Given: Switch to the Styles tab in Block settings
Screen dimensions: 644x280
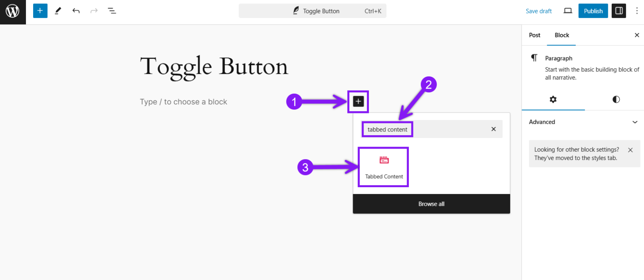Looking at the screenshot, I should [x=615, y=99].
